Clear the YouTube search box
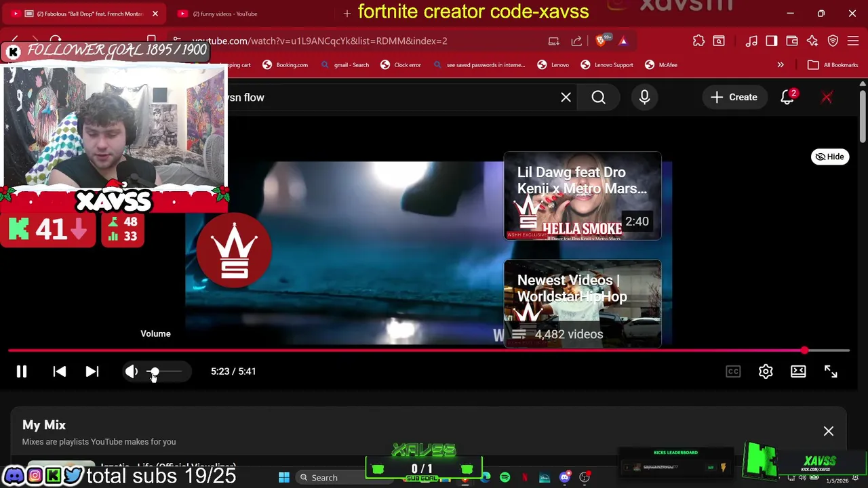868x488 pixels. click(x=566, y=98)
